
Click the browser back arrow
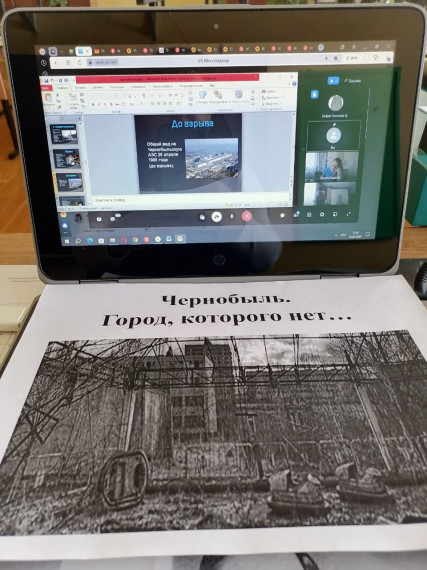56,63
